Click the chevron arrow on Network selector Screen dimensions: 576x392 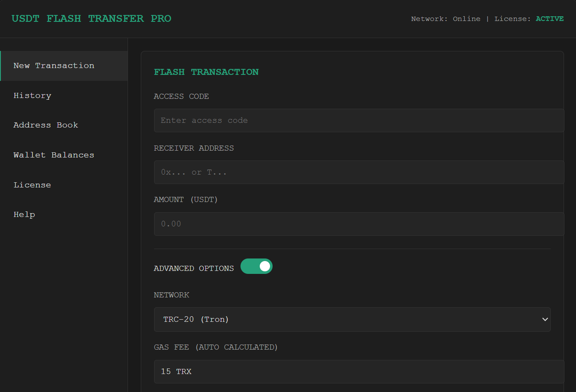pos(545,319)
